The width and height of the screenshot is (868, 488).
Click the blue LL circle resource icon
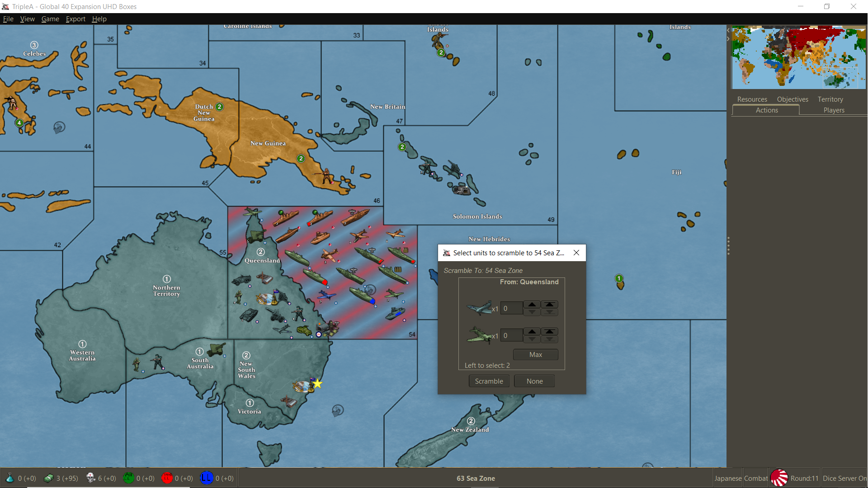[x=206, y=478]
